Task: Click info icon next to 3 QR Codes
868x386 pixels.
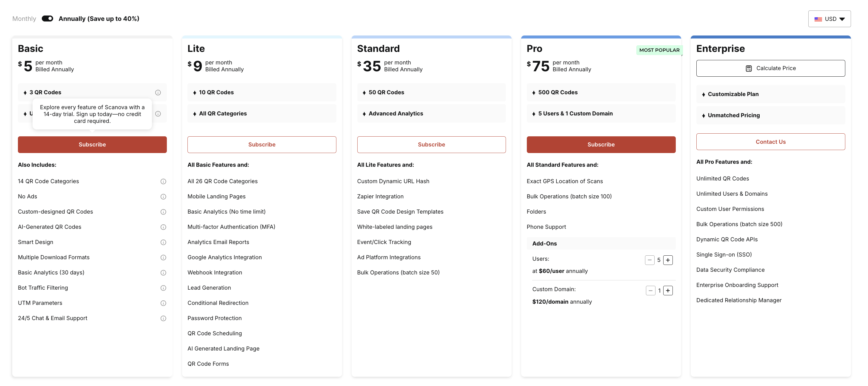Action: click(x=158, y=92)
